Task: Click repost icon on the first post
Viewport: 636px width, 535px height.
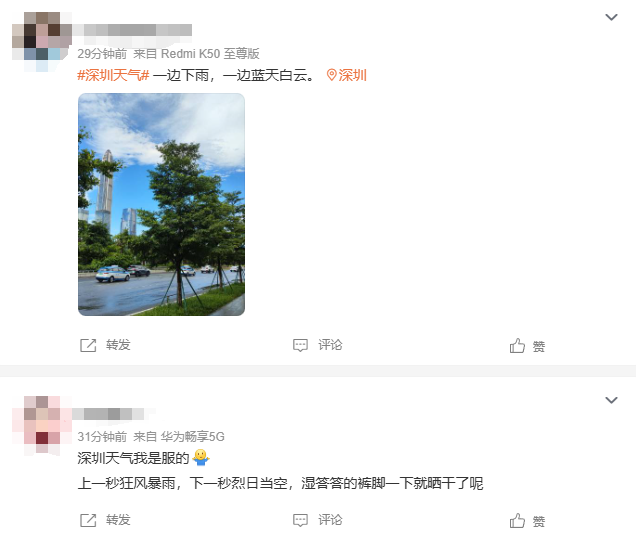Action: [x=88, y=345]
